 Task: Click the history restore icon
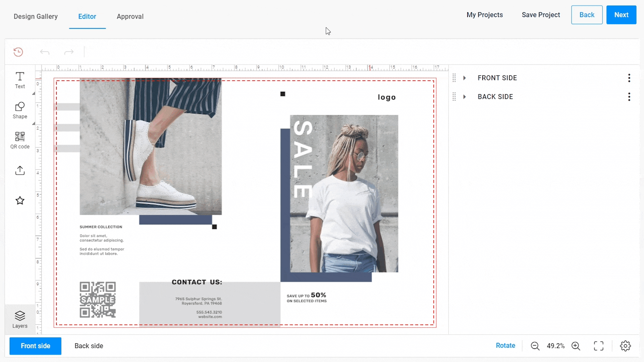coord(18,52)
